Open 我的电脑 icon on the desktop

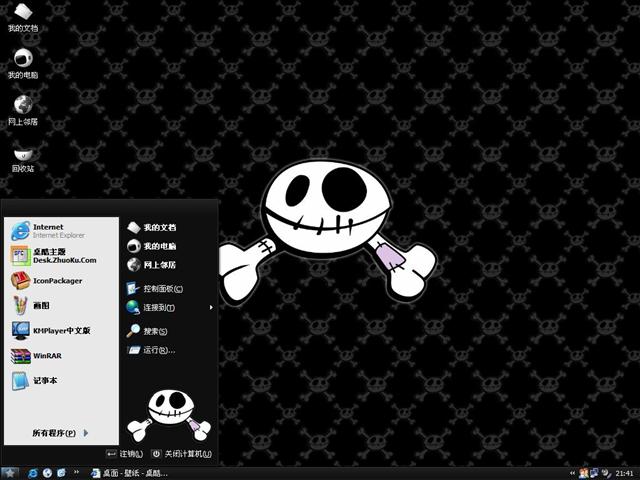coord(22,64)
